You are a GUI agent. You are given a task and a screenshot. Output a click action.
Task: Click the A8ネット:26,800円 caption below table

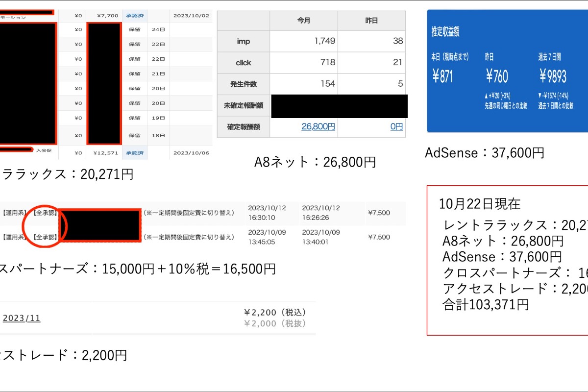[315, 162]
